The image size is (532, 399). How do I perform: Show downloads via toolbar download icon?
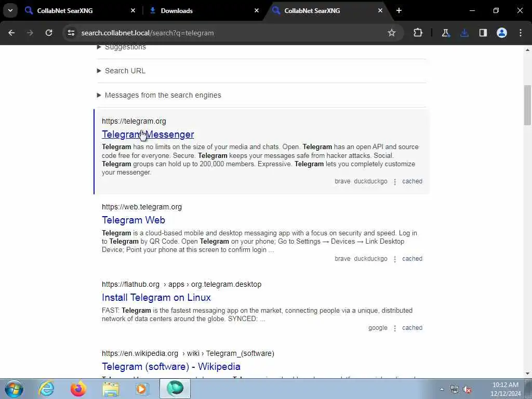[464, 33]
